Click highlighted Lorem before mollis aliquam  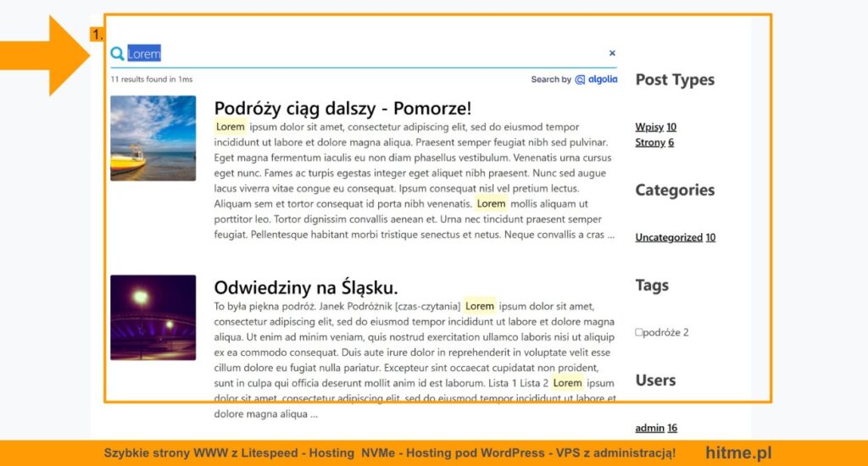click(491, 203)
